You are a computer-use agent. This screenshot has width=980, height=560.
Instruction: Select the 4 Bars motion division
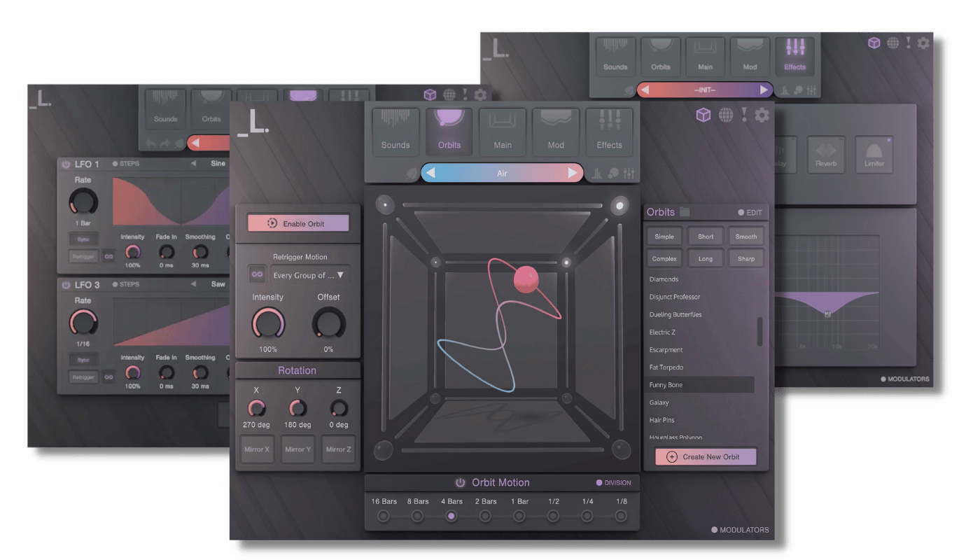coord(451,516)
